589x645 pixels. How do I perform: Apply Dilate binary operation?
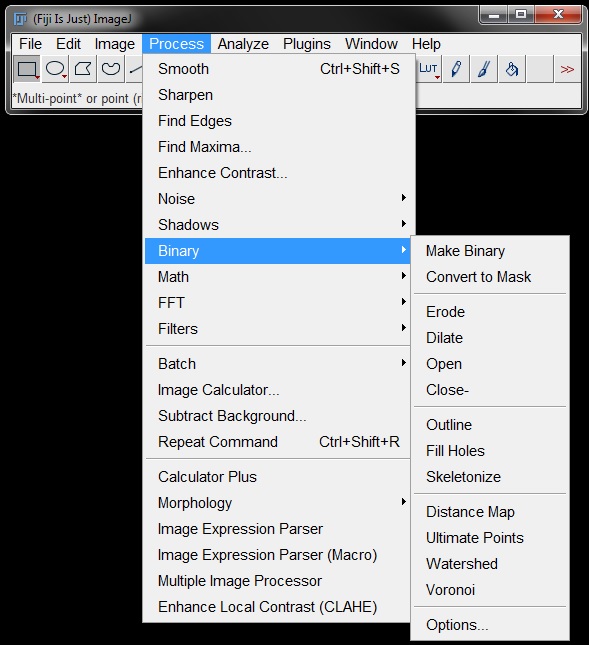click(490, 338)
